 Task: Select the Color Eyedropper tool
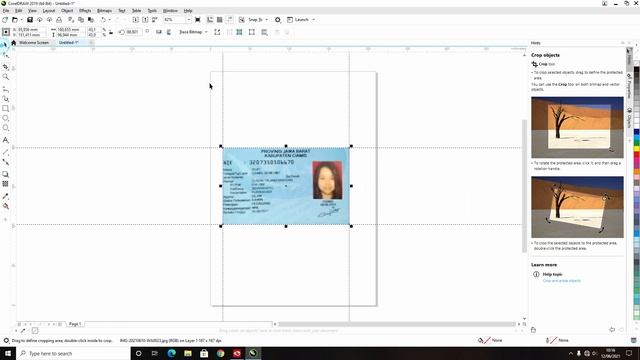click(5, 196)
